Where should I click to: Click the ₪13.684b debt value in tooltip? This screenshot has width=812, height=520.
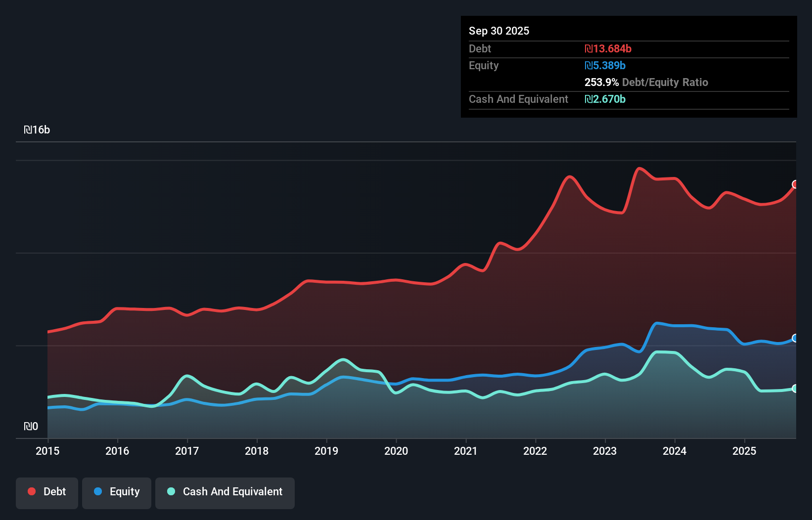pyautogui.click(x=608, y=48)
